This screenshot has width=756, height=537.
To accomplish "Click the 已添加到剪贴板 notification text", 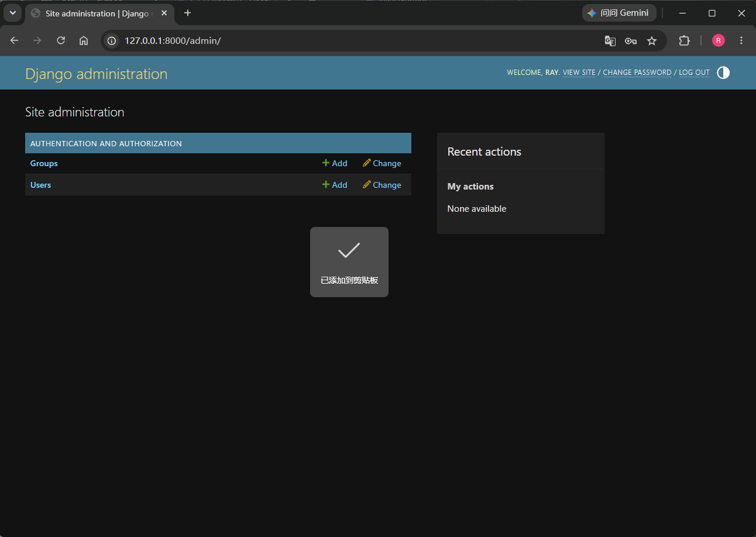I will click(x=349, y=280).
